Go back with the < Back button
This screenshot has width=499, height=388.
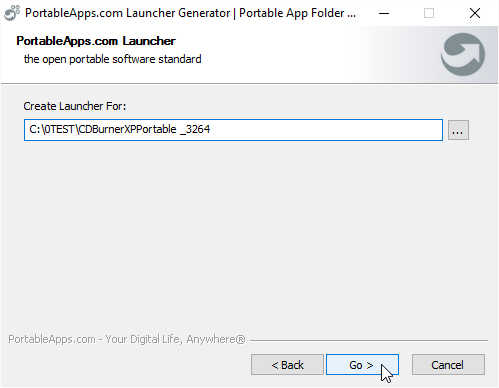pos(287,365)
